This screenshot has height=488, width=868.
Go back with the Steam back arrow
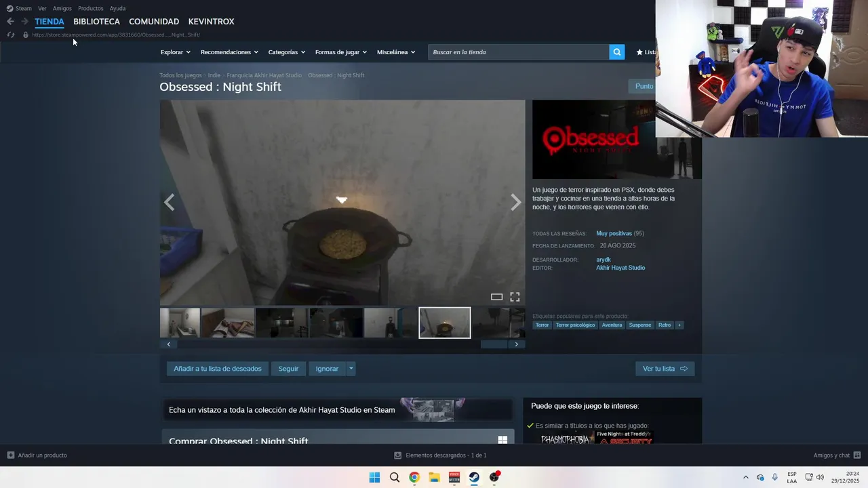10,22
